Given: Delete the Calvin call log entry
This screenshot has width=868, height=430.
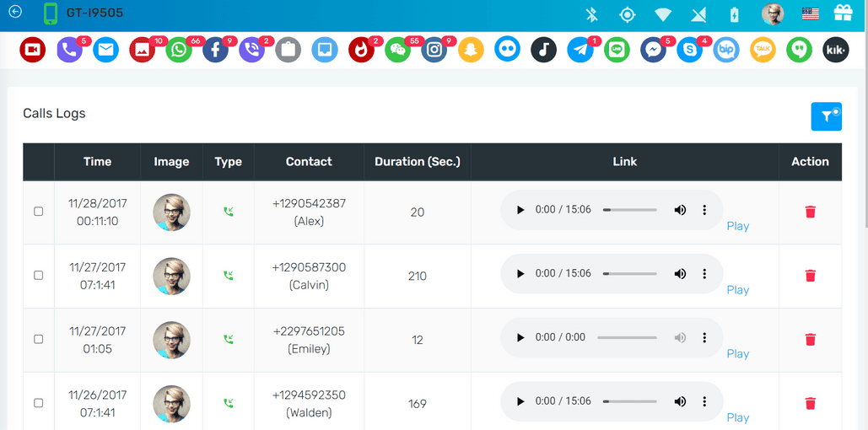Looking at the screenshot, I should [811, 275].
